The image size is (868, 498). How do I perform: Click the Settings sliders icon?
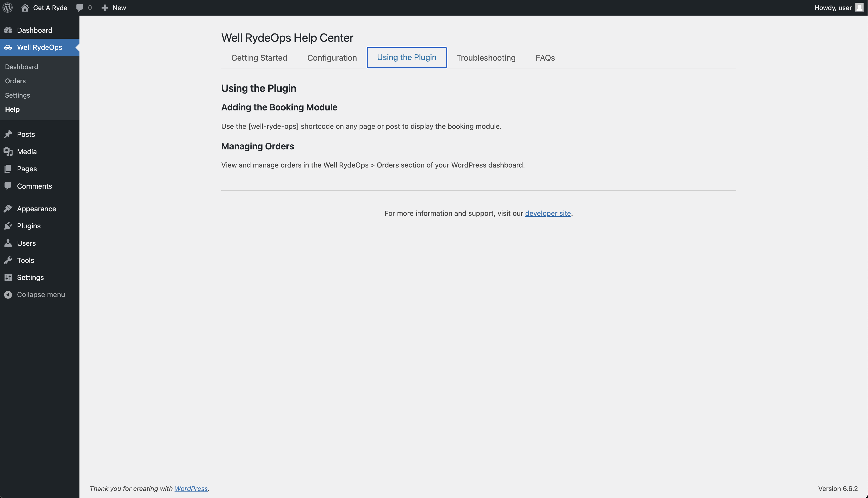coord(8,277)
